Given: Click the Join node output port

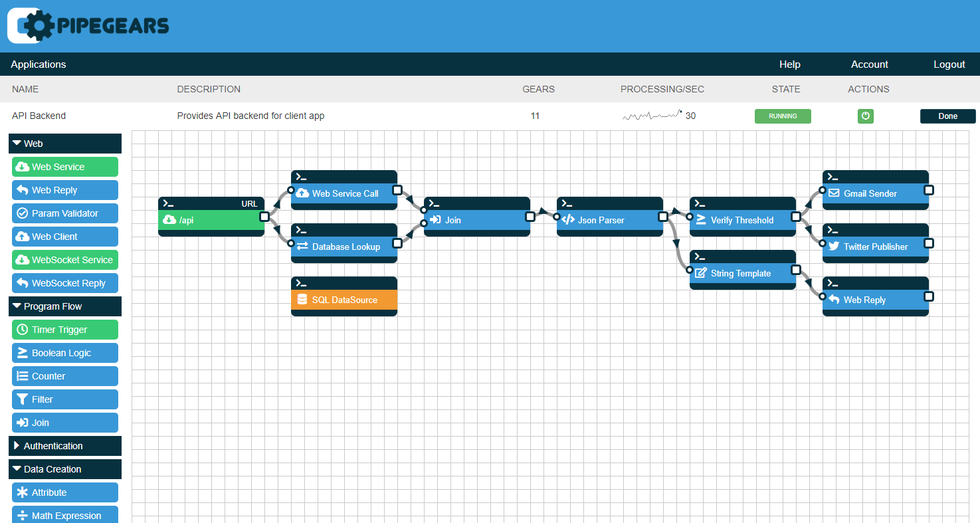Looking at the screenshot, I should click(530, 217).
